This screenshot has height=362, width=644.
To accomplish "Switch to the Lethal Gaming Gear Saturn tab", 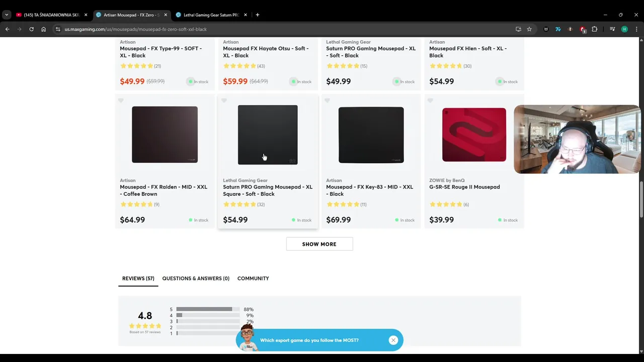I will click(211, 15).
